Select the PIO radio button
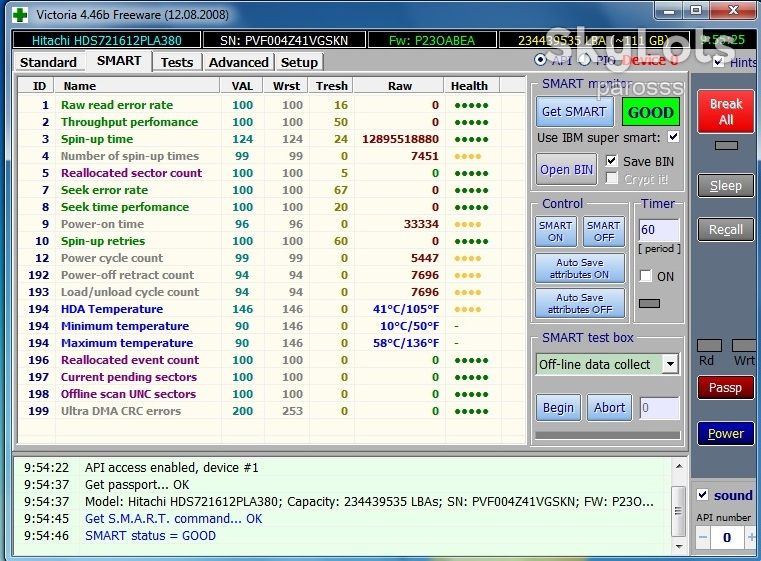Image resolution: width=761 pixels, height=561 pixels. click(585, 60)
